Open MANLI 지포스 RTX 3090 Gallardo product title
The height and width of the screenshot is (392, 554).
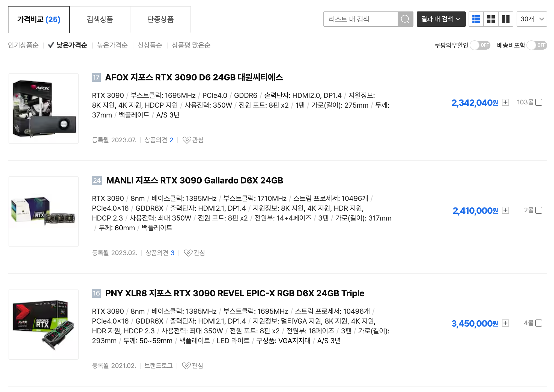[194, 180]
